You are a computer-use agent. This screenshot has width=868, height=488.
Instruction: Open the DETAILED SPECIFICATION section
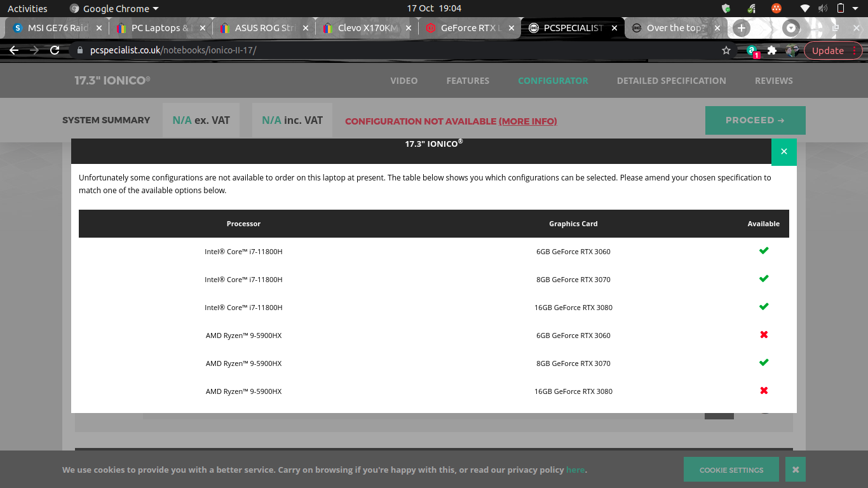point(671,81)
